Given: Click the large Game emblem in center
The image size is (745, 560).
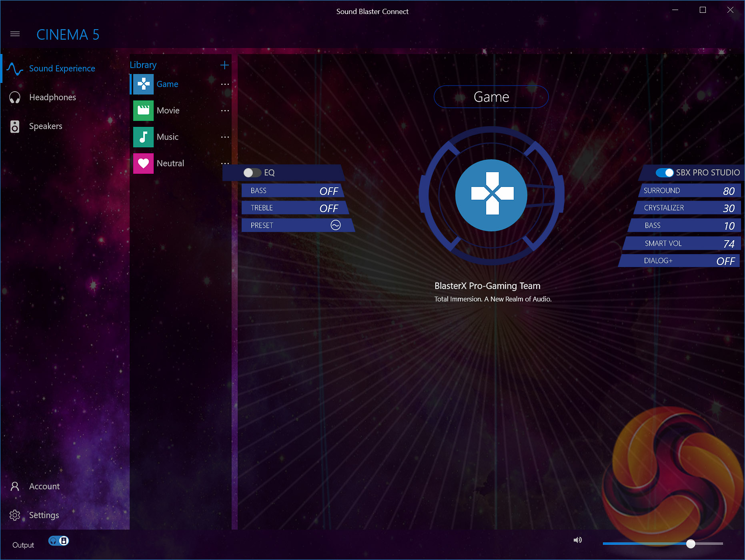Looking at the screenshot, I should click(491, 195).
